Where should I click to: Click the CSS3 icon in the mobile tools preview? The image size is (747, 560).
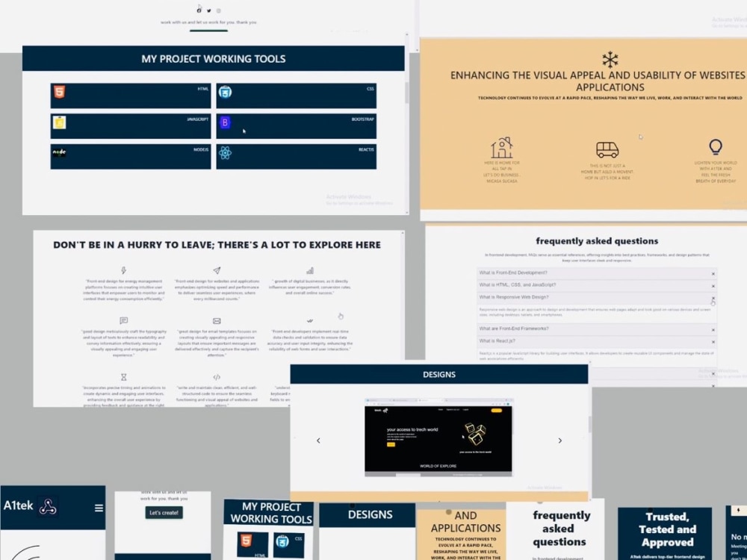[x=282, y=541]
